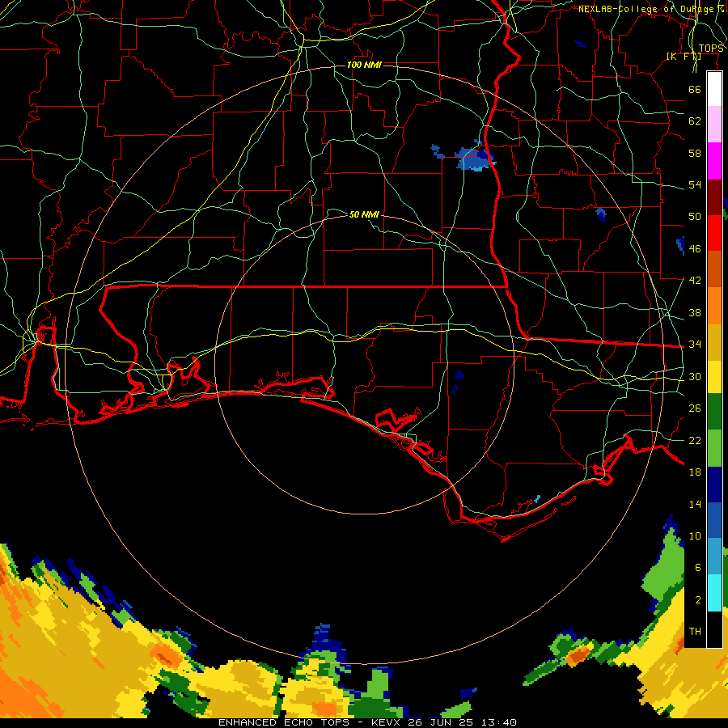The width and height of the screenshot is (728, 728).
Task: Click the dark red legend swatch
Action: (x=714, y=197)
